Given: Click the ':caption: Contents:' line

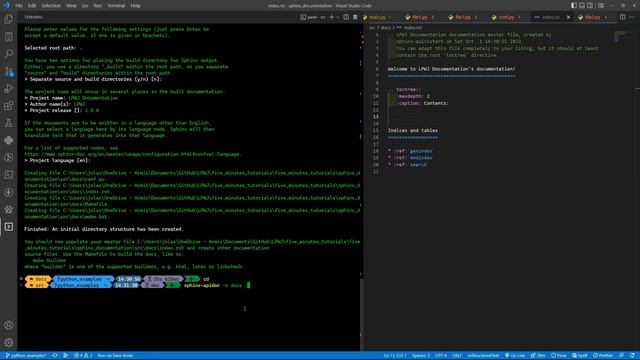Looking at the screenshot, I should pos(422,103).
